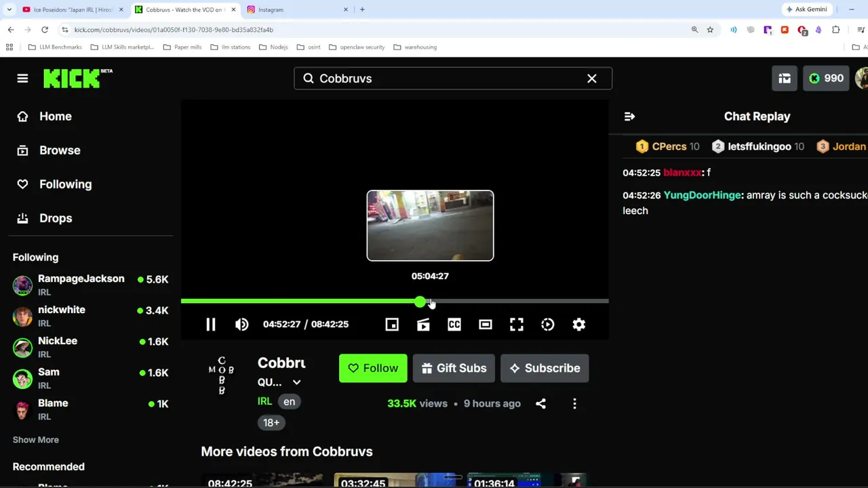
Task: Click the video progress seek bar
Action: pyautogui.click(x=395, y=302)
